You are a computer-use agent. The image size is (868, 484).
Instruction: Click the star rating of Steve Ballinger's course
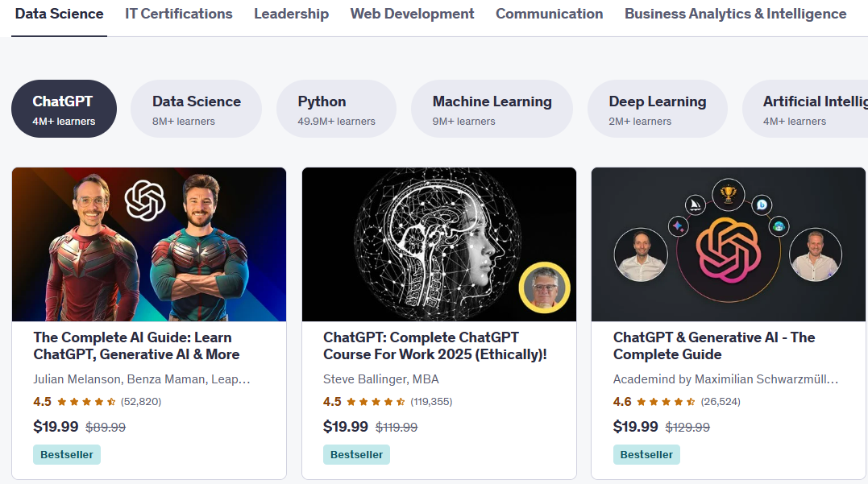click(376, 401)
